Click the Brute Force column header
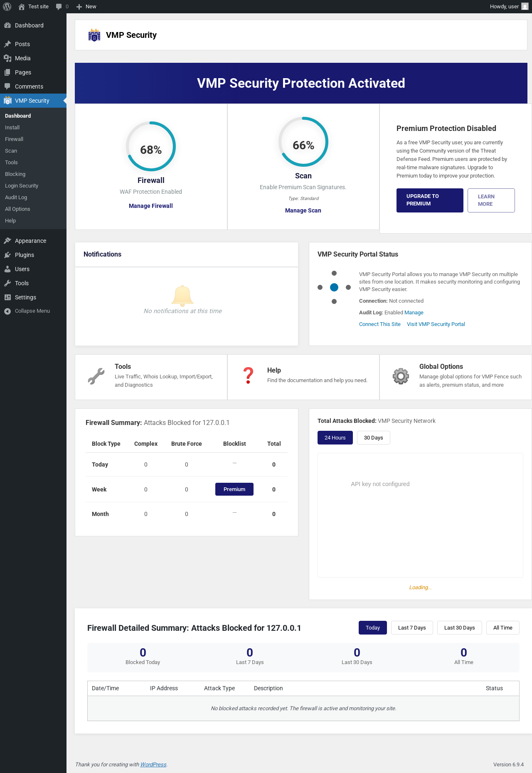This screenshot has width=532, height=773. click(x=187, y=444)
